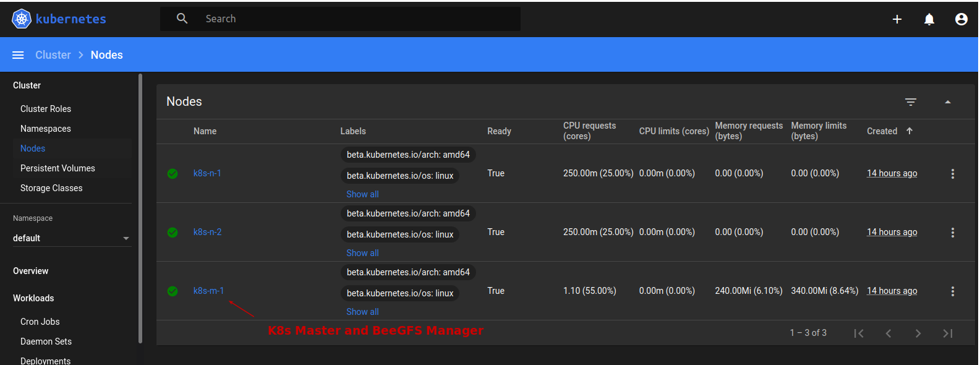980x365 pixels.
Task: Click 240.00Mi (6.10%) memory requests value
Action: [748, 291]
